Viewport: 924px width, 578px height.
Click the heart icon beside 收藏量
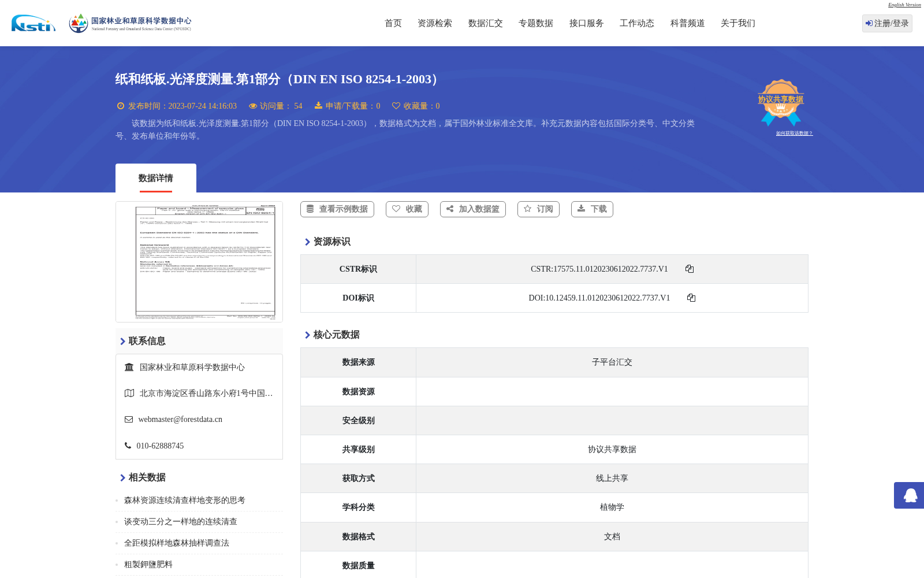(x=396, y=106)
